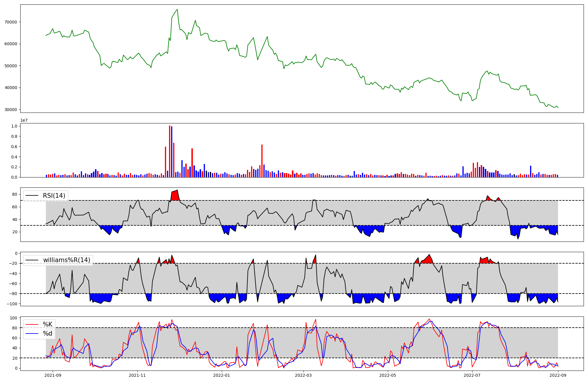Select the 2022-03 x-axis date label
This screenshot has width=588, height=382.
click(x=303, y=375)
